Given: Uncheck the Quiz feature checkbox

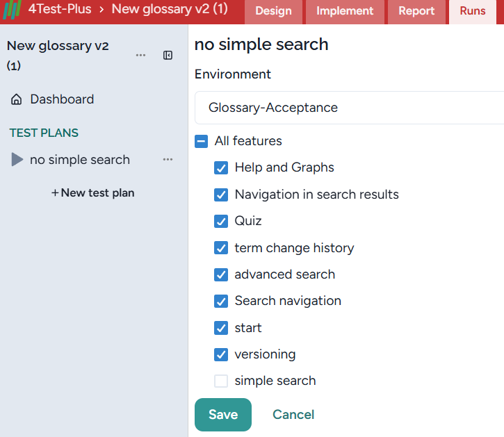Looking at the screenshot, I should (x=221, y=221).
